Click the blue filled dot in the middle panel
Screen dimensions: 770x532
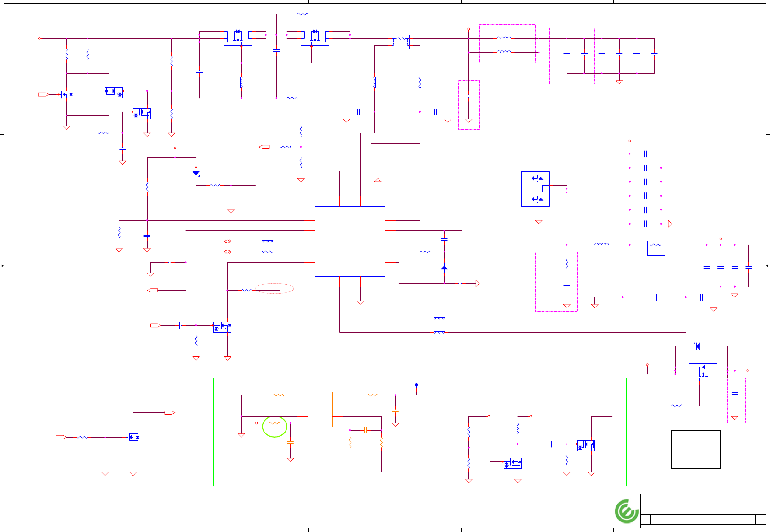[416, 385]
